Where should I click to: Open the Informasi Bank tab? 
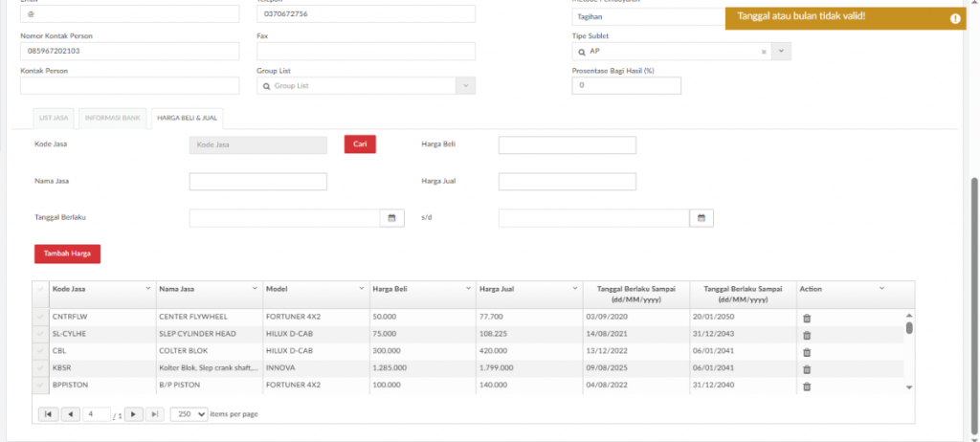tap(113, 118)
